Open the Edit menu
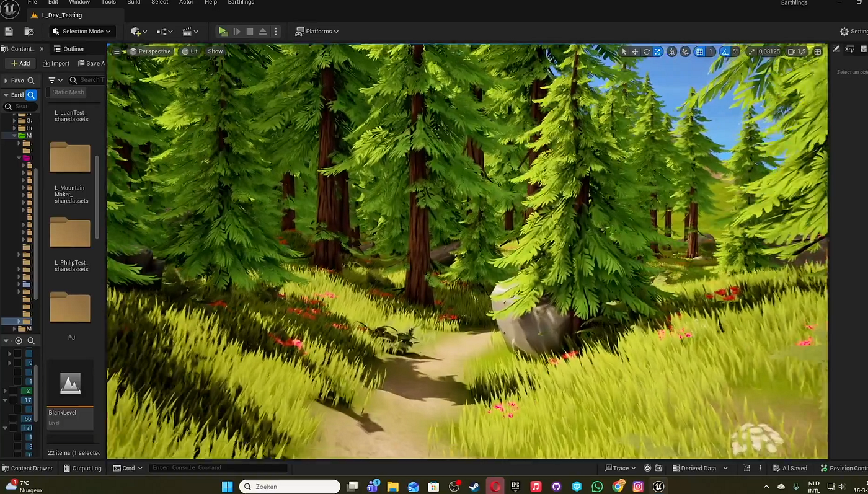 click(53, 2)
